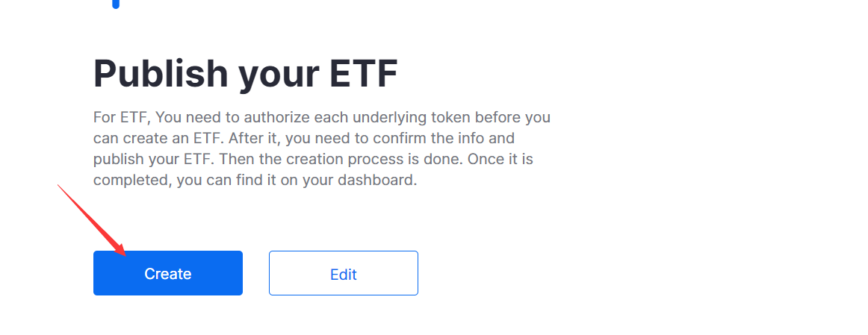
Task: Click the word "your" in the heading
Action: click(x=279, y=76)
